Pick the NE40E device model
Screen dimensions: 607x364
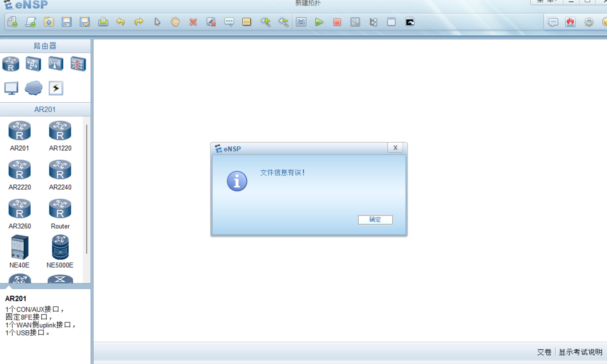[x=20, y=252]
